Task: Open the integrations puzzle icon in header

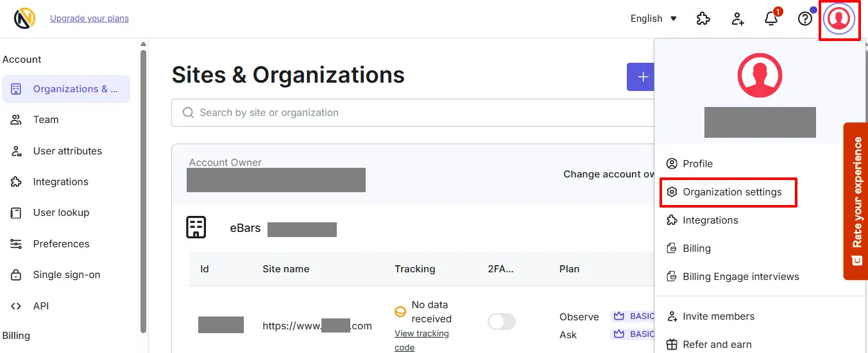Action: pyautogui.click(x=703, y=19)
